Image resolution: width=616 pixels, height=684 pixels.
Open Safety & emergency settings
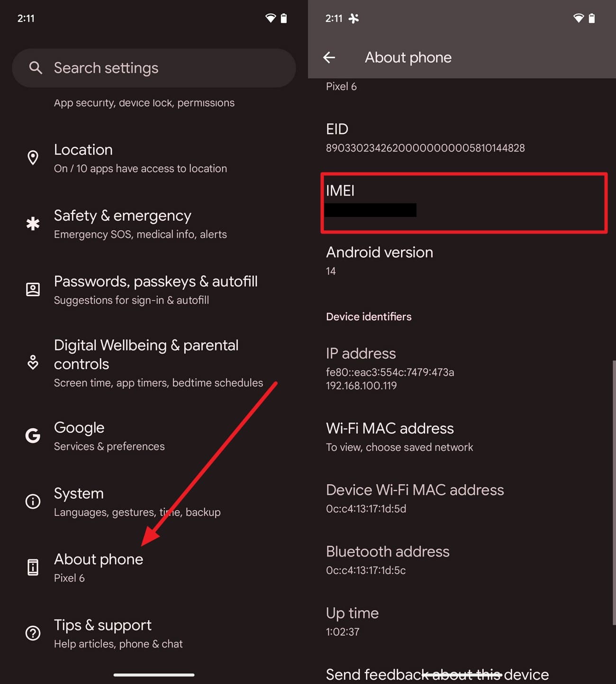[154, 224]
